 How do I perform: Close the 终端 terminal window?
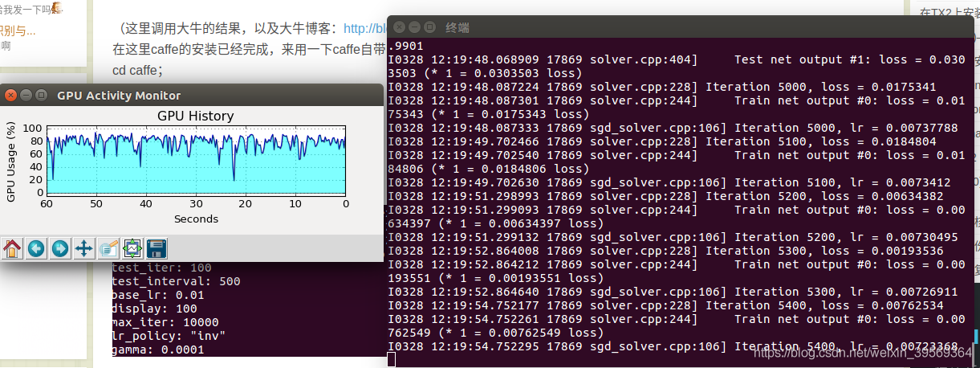tap(401, 27)
